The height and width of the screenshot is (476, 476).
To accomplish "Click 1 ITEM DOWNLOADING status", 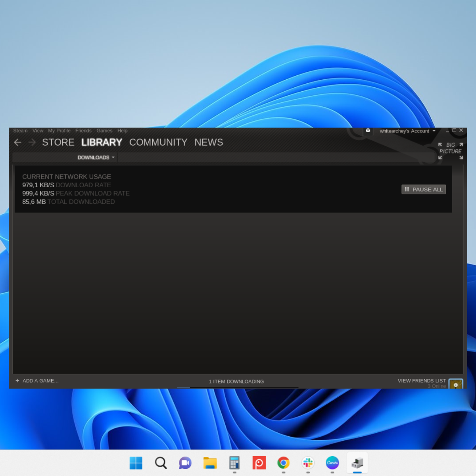I will click(x=236, y=382).
